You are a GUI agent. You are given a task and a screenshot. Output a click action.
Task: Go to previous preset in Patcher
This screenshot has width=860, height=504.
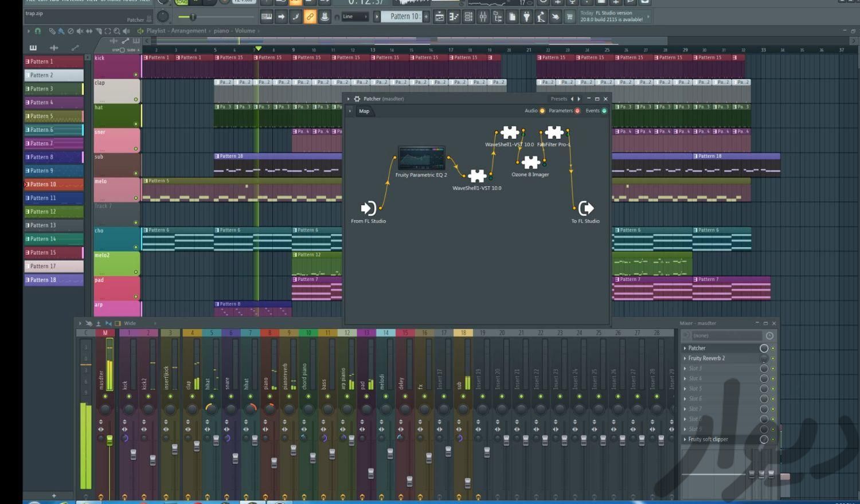pos(572,99)
